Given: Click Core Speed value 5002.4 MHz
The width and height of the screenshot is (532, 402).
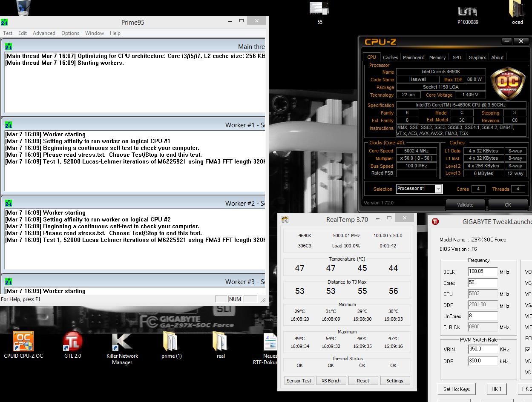Looking at the screenshot, I should coord(417,151).
